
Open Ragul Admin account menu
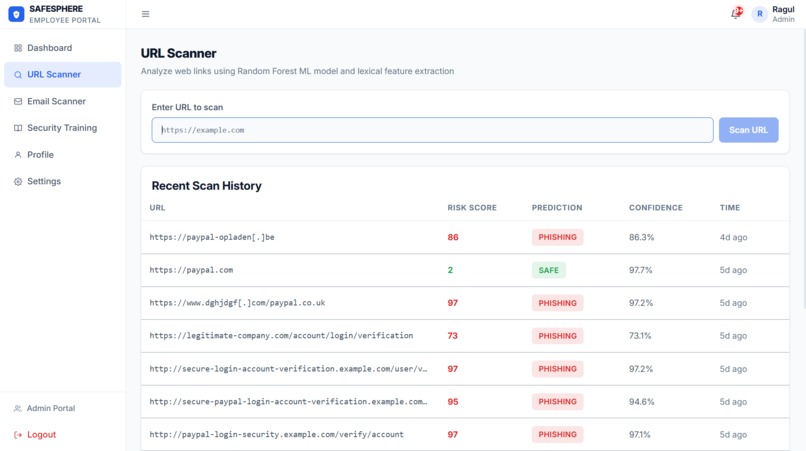tap(773, 14)
